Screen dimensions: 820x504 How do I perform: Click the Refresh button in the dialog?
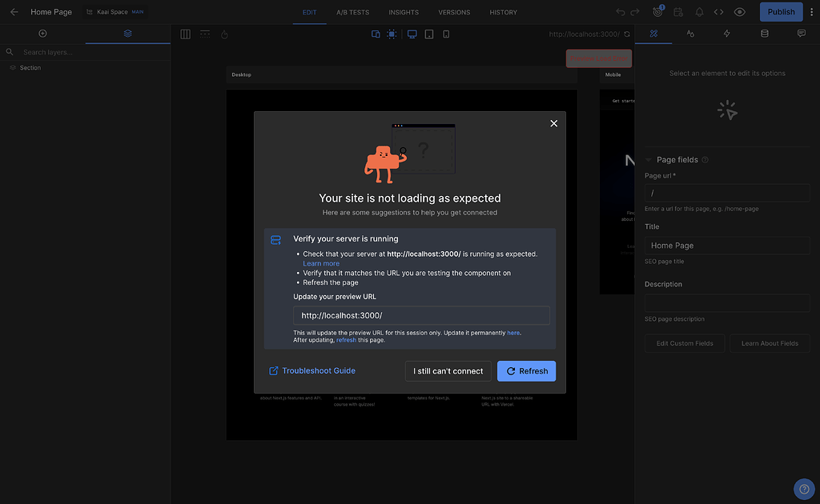(x=526, y=370)
